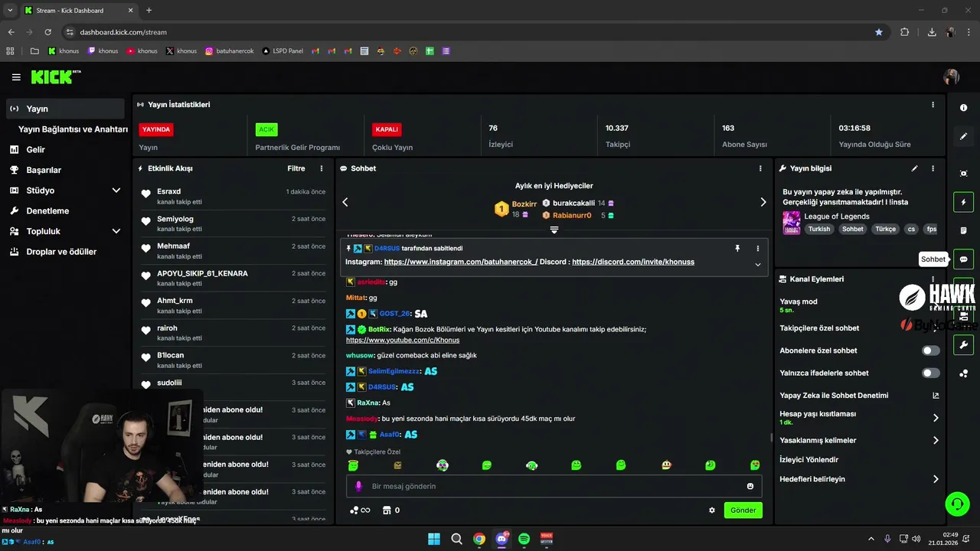Open Sohbet chat icon in the right sidebar
The width and height of the screenshot is (980, 551).
[x=963, y=259]
